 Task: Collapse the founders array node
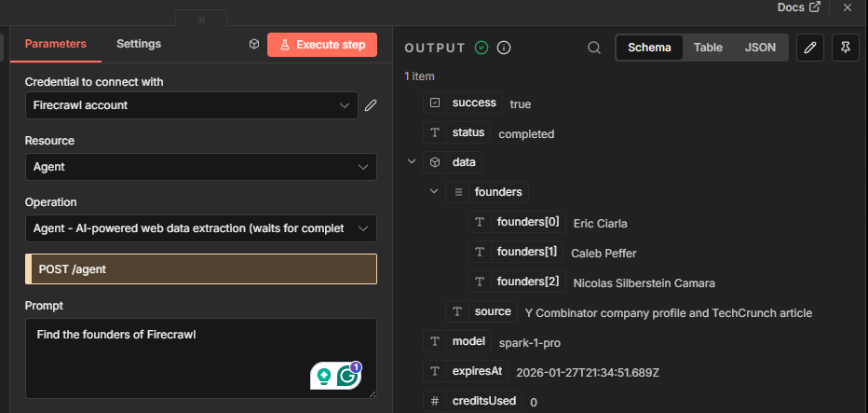(x=434, y=192)
